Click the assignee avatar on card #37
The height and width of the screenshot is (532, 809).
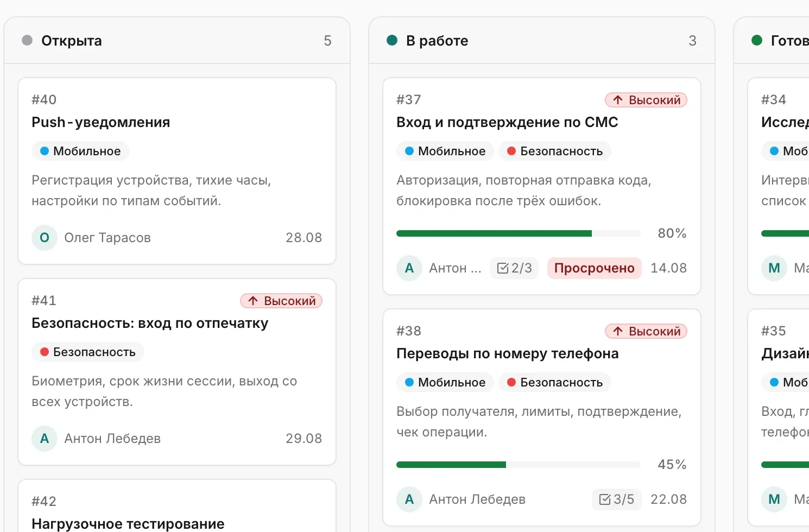(x=409, y=268)
